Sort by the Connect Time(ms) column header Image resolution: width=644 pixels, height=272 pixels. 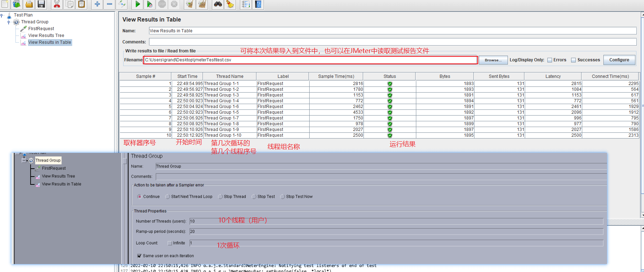[x=611, y=76]
